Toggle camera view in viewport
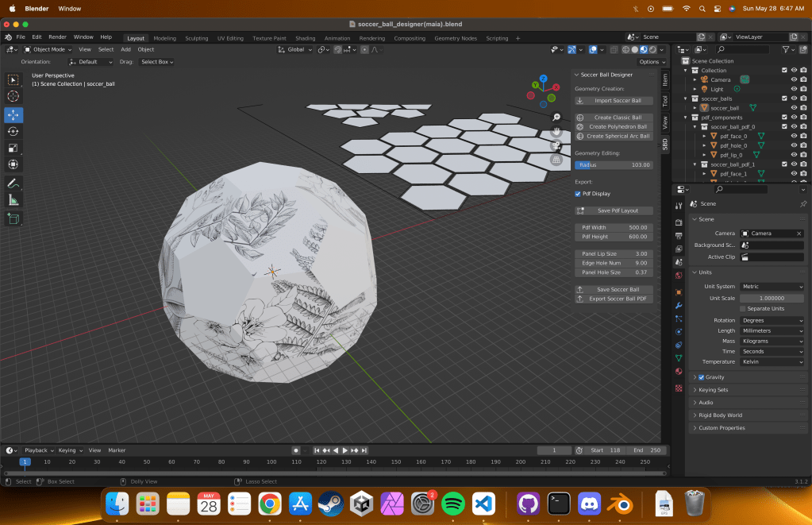 556,145
